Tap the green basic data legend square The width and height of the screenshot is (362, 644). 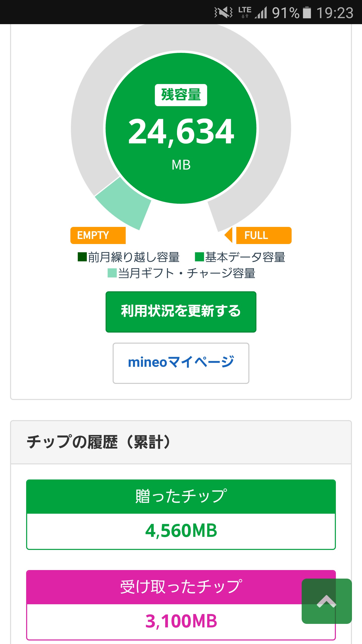tap(199, 257)
